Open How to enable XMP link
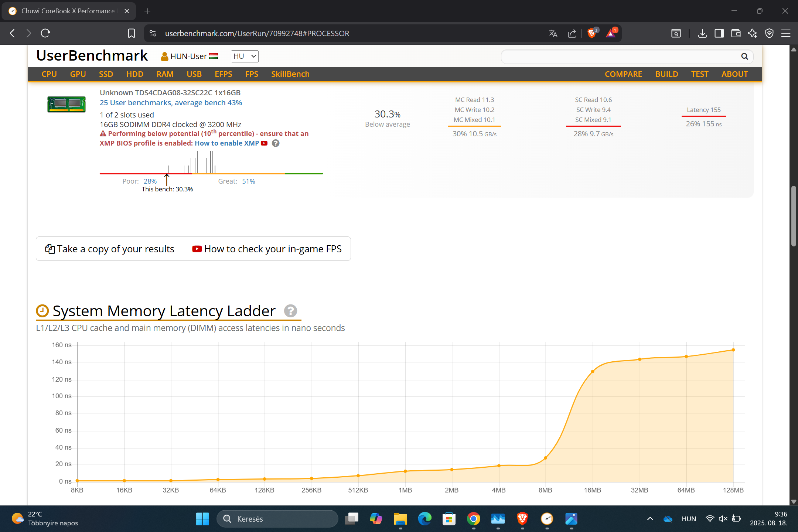The height and width of the screenshot is (532, 798). click(x=227, y=143)
